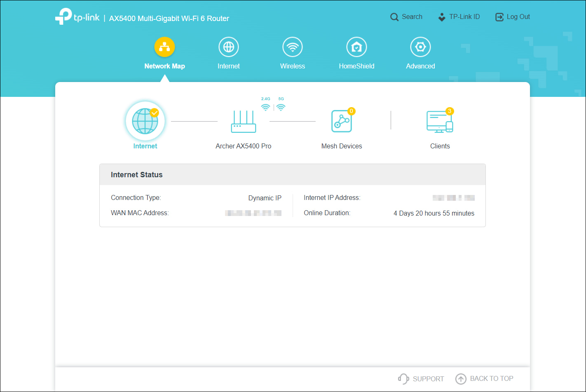Select the Mesh Devices icon
This screenshot has width=586, height=392.
point(342,121)
